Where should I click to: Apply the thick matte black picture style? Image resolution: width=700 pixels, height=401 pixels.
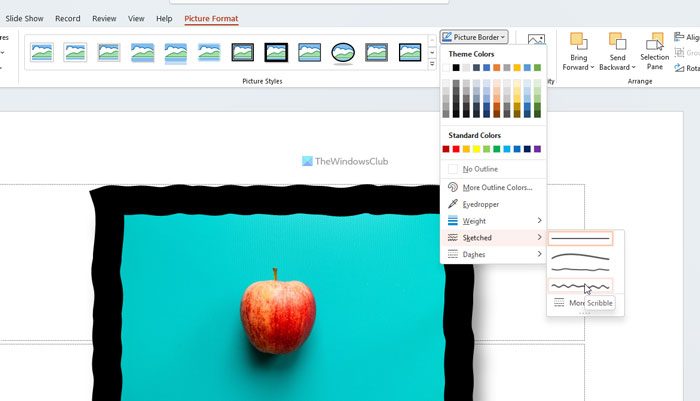276,52
